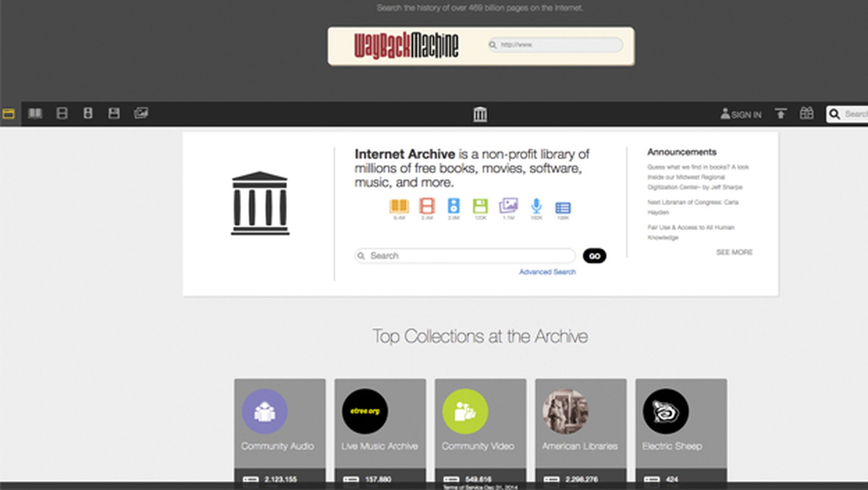868x490 pixels.
Task: Select the purple images icon
Action: (x=508, y=206)
